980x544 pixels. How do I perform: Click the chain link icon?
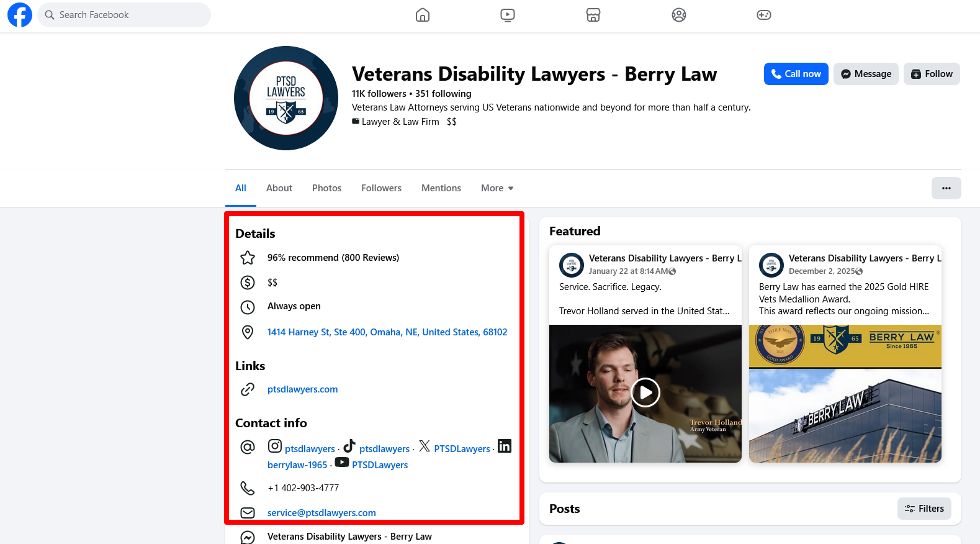click(248, 389)
